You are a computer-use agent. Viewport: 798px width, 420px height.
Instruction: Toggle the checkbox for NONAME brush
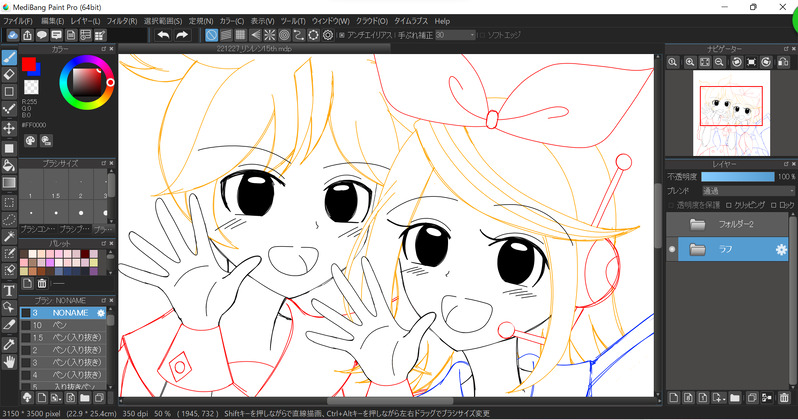pos(26,313)
